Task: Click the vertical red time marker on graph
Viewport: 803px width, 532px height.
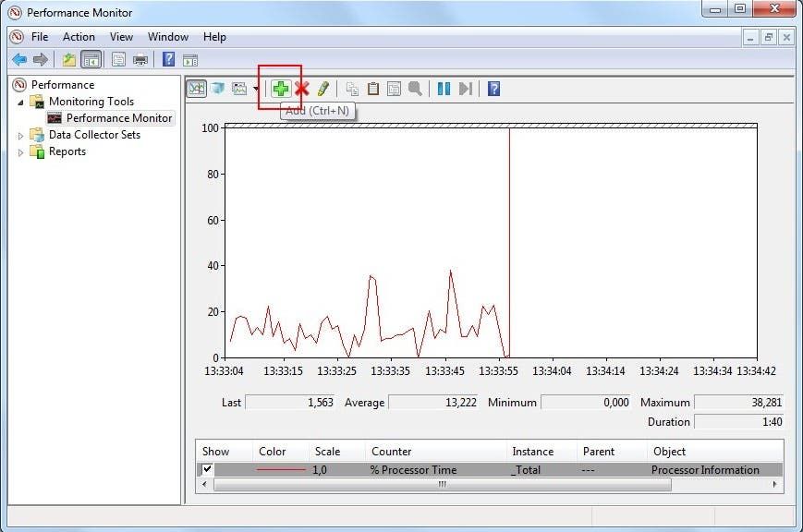Action: (x=509, y=241)
